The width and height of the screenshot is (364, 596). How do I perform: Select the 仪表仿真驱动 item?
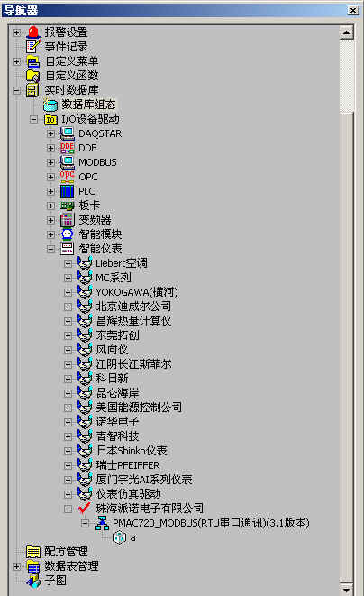(128, 494)
